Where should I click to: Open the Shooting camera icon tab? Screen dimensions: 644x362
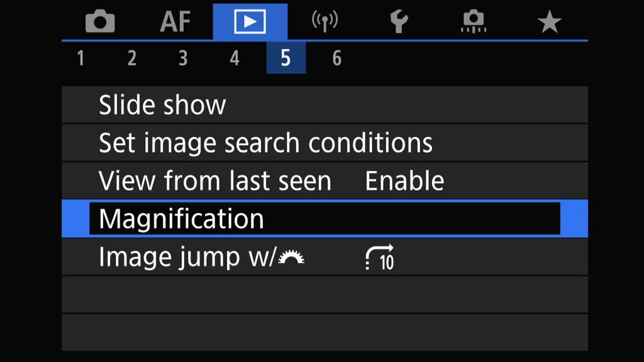tap(100, 21)
